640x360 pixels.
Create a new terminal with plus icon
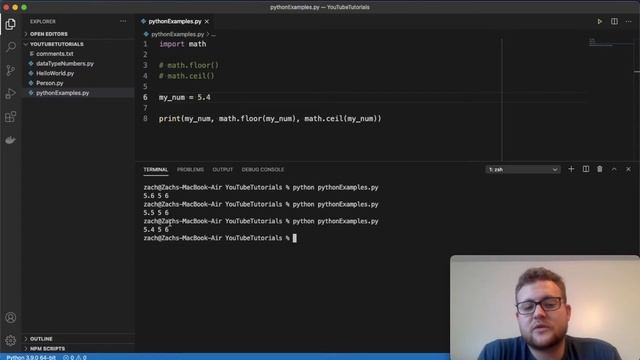coord(571,169)
